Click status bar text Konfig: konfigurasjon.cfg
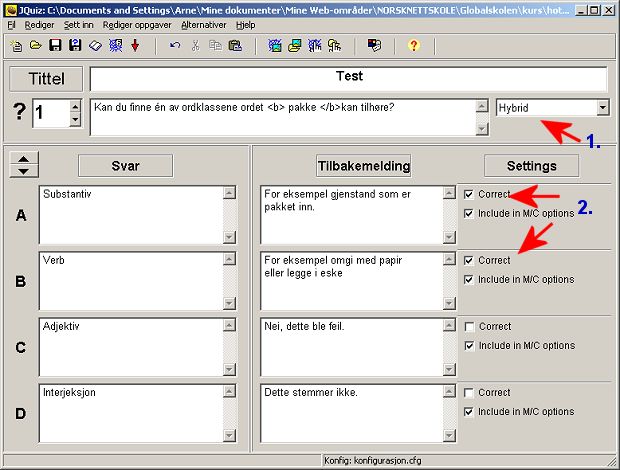The width and height of the screenshot is (620, 470). tap(372, 461)
